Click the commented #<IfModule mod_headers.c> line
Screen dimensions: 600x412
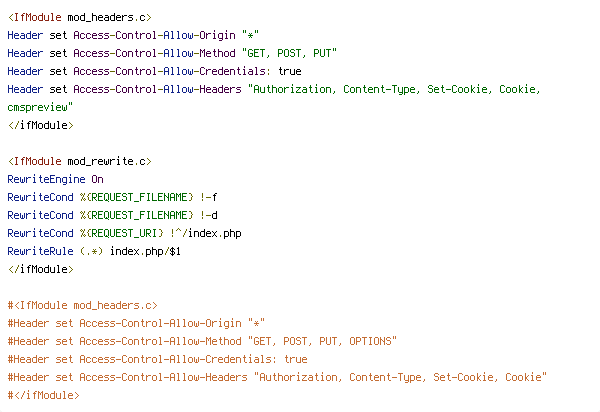click(83, 305)
